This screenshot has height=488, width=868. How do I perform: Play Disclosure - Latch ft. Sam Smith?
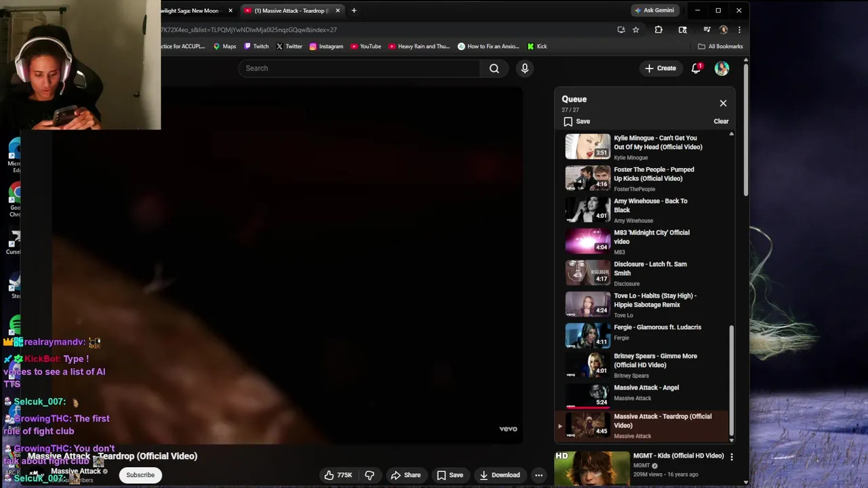click(x=641, y=273)
